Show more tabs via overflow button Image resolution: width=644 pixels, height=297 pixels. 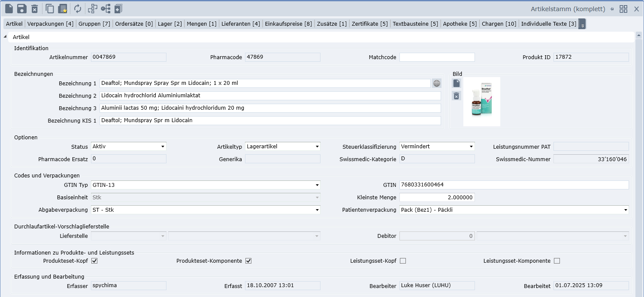coord(582,24)
